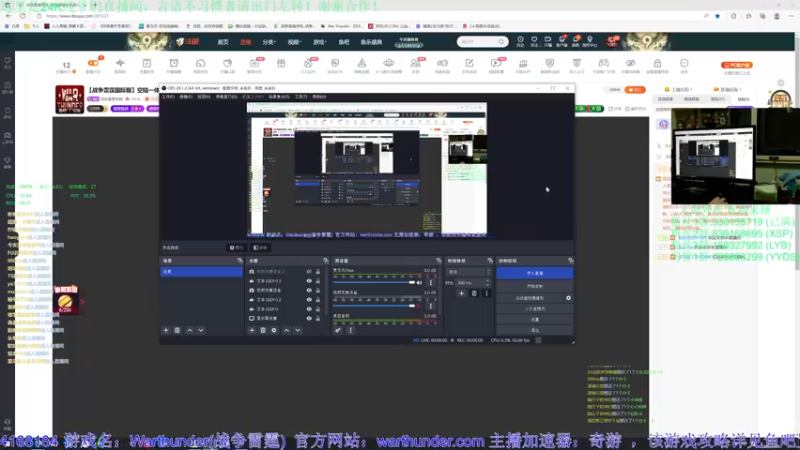Open the scene transition type dropdown
The height and width of the screenshot is (450, 800).
click(x=468, y=272)
